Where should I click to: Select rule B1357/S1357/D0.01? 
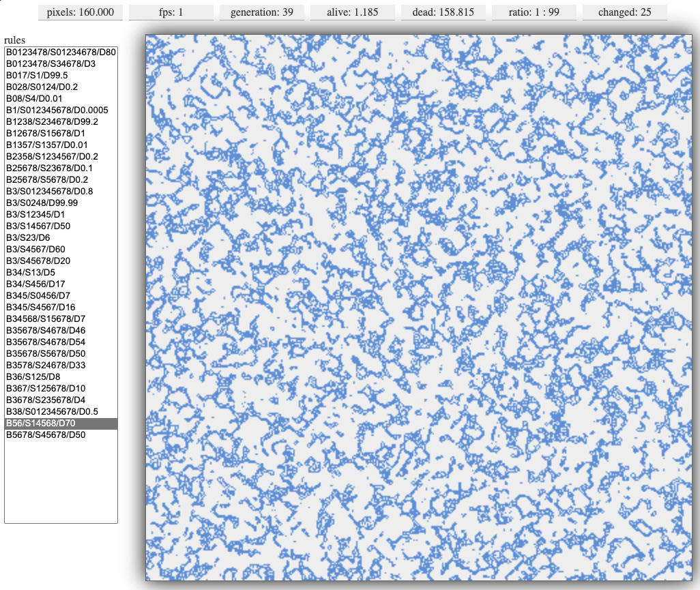tap(61, 145)
